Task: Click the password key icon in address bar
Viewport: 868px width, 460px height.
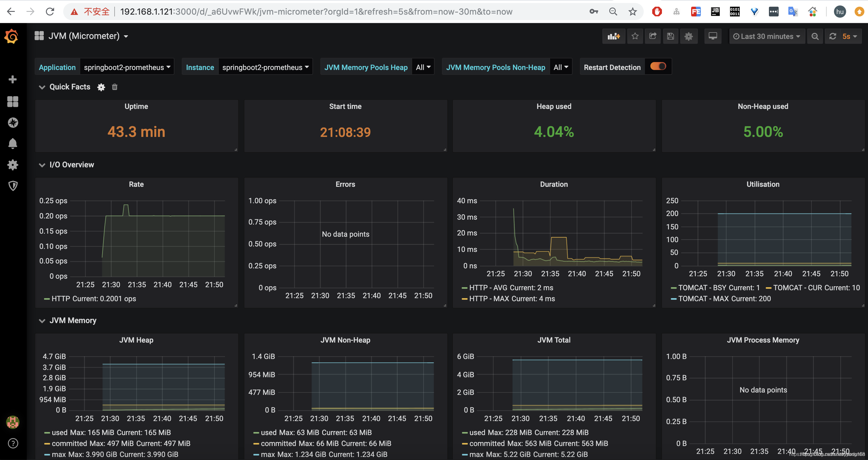Action: [x=593, y=12]
